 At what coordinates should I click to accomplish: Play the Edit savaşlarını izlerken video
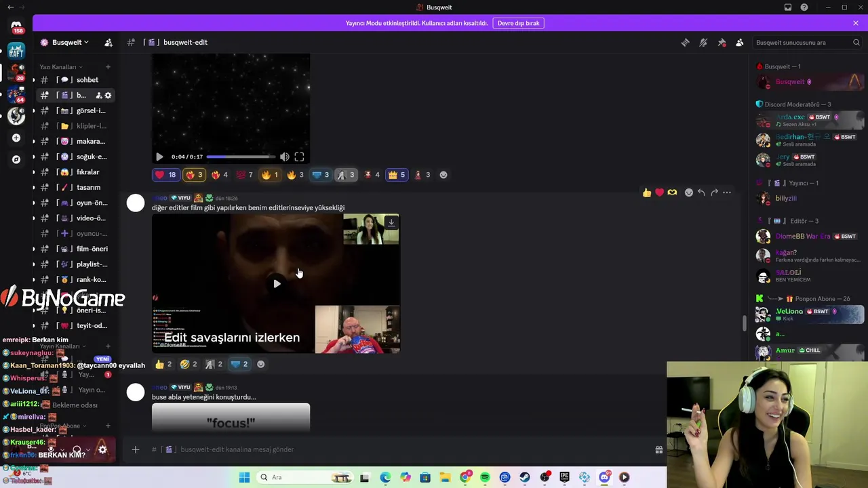[277, 284]
